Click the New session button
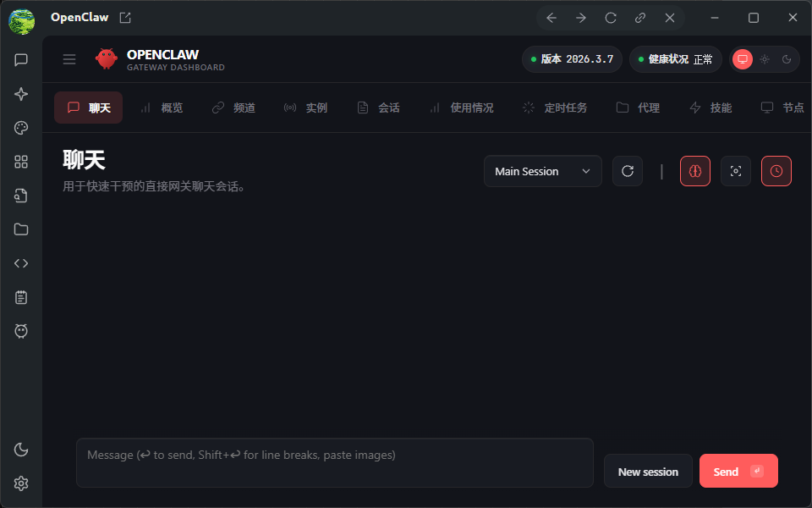 [x=648, y=472]
